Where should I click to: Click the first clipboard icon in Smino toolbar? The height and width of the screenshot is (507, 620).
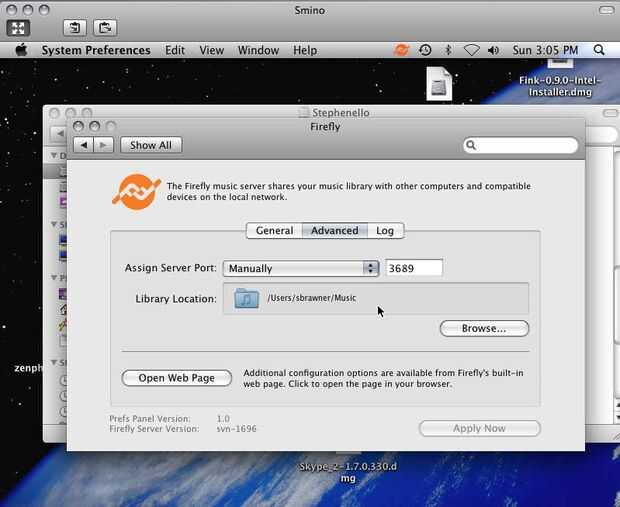coord(75,28)
